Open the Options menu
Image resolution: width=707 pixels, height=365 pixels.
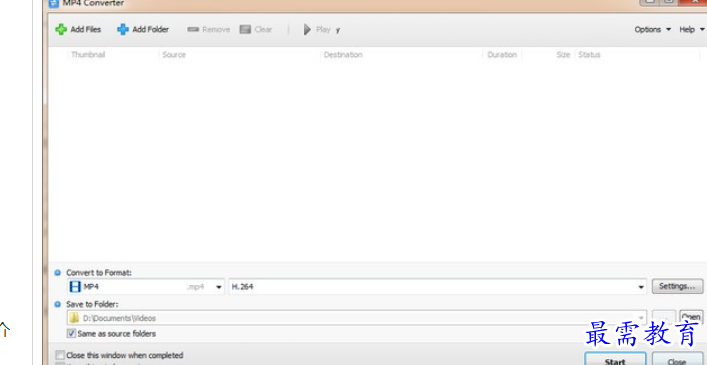click(652, 30)
